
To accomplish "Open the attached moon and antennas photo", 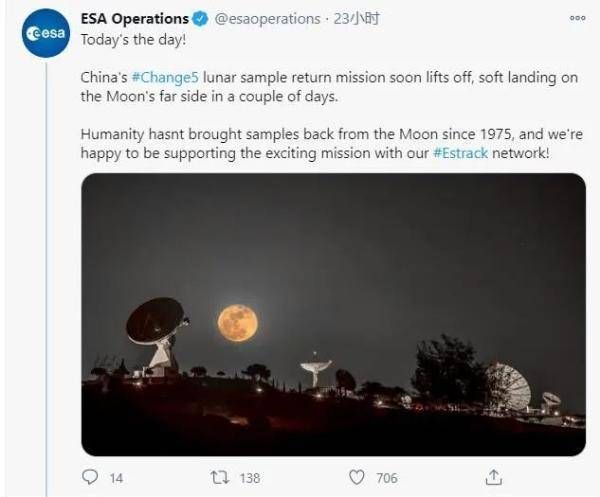I will (x=333, y=314).
